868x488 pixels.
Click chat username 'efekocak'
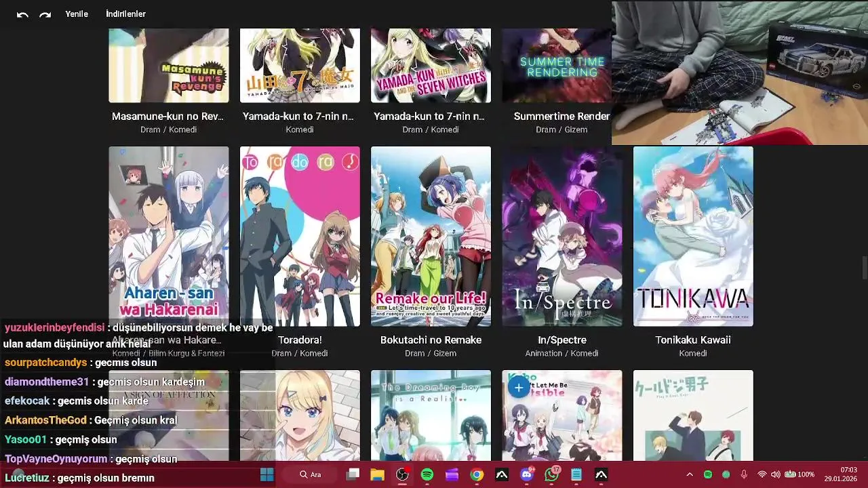pyautogui.click(x=27, y=401)
